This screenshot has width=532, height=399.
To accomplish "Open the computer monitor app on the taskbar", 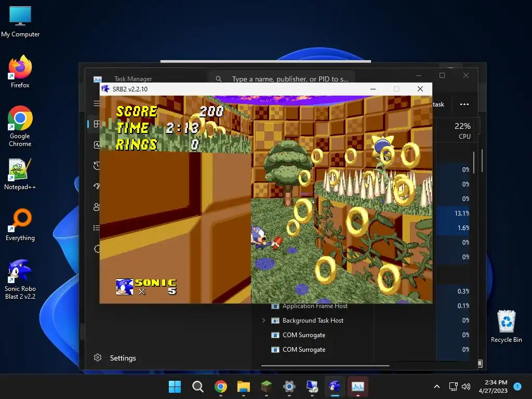I will click(312, 387).
